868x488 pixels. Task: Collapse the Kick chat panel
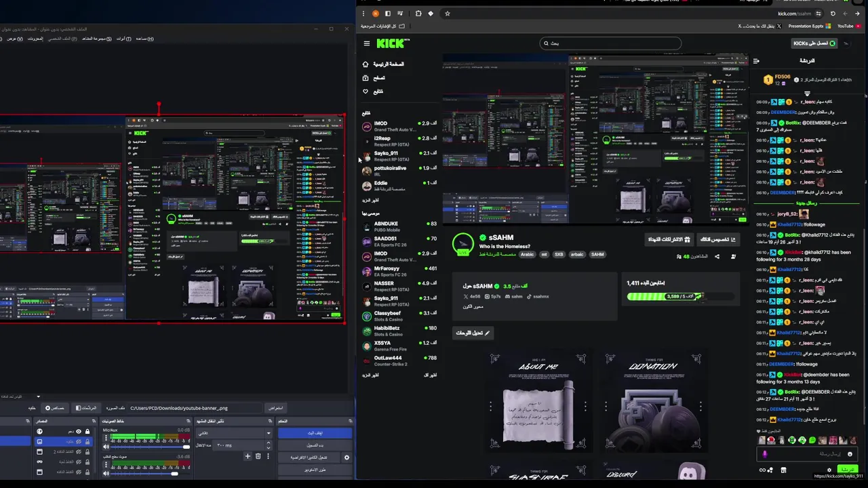756,61
